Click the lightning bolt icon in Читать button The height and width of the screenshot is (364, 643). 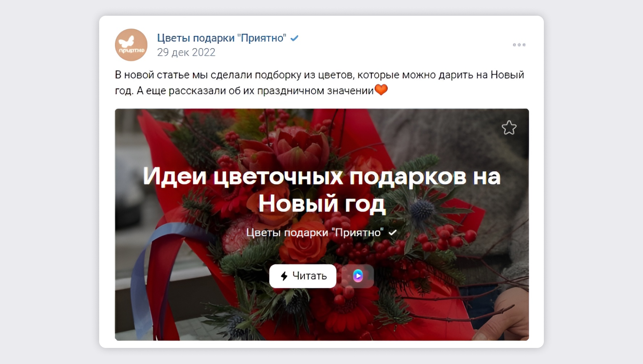284,276
